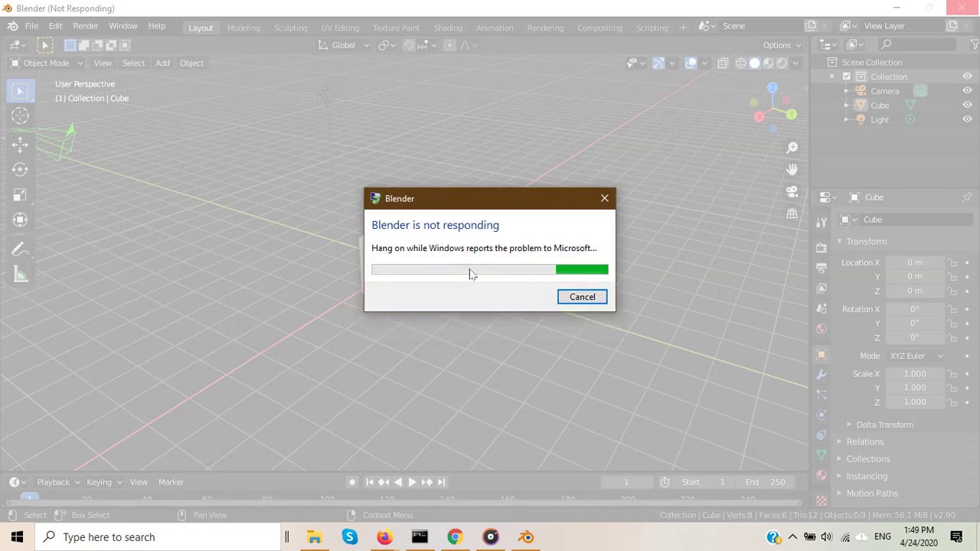Open the Options dropdown in header
Screen dimensions: 980x551
pos(782,45)
